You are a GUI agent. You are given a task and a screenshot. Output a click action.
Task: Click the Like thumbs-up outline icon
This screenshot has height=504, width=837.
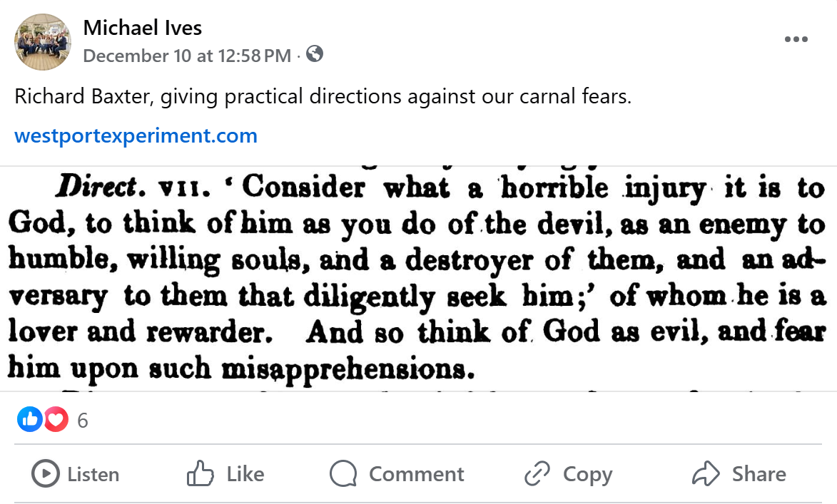tap(201, 474)
